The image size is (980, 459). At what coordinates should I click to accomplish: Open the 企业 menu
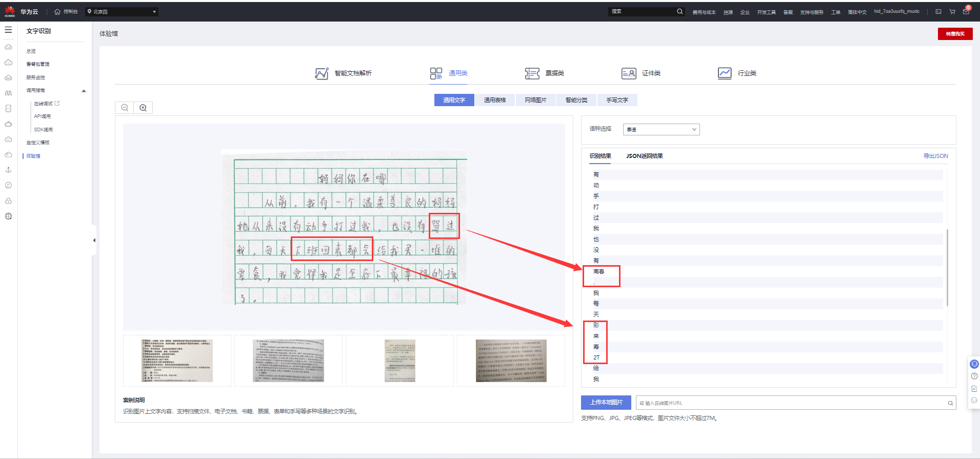pos(745,12)
